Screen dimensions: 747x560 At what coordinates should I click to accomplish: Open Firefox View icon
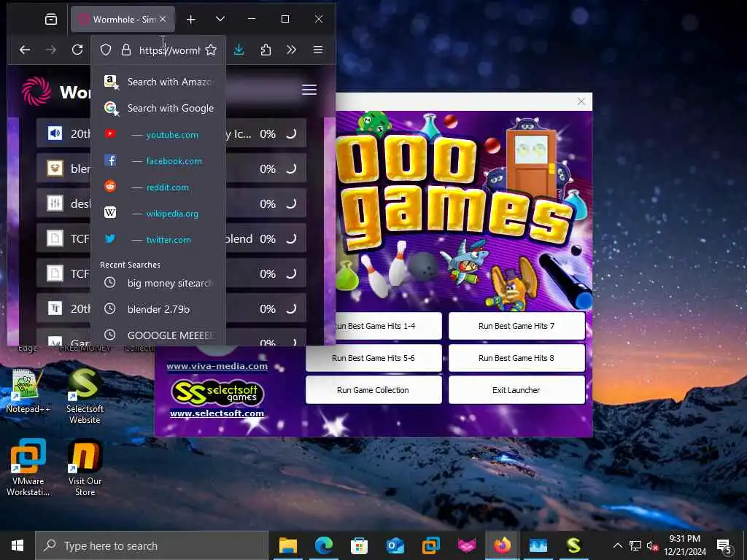pyautogui.click(x=51, y=20)
